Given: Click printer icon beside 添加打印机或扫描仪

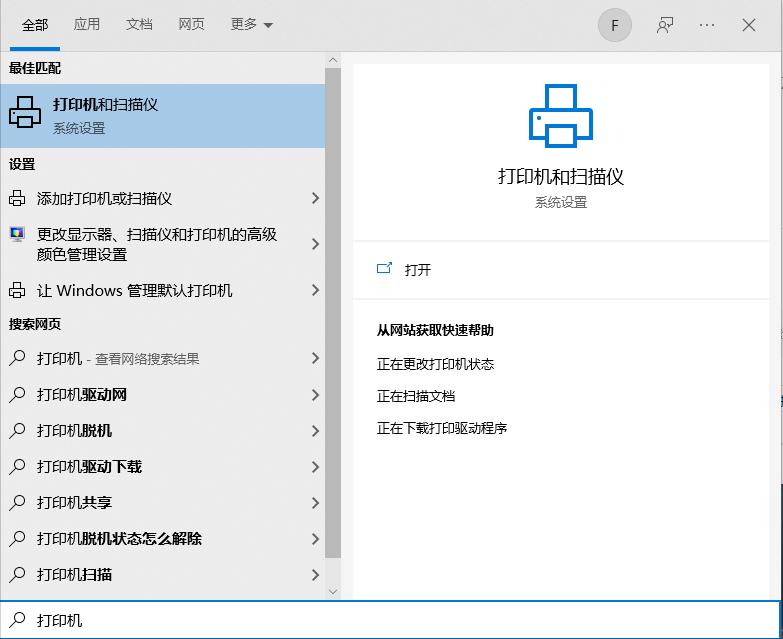Looking at the screenshot, I should pyautogui.click(x=17, y=198).
